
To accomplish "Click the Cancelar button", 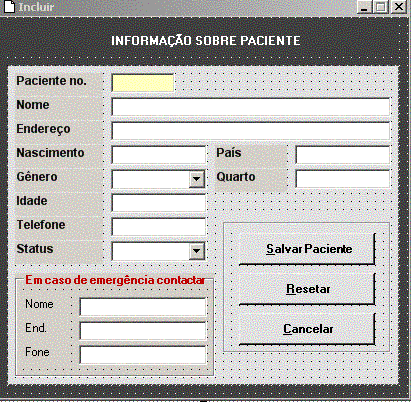I will (307, 329).
